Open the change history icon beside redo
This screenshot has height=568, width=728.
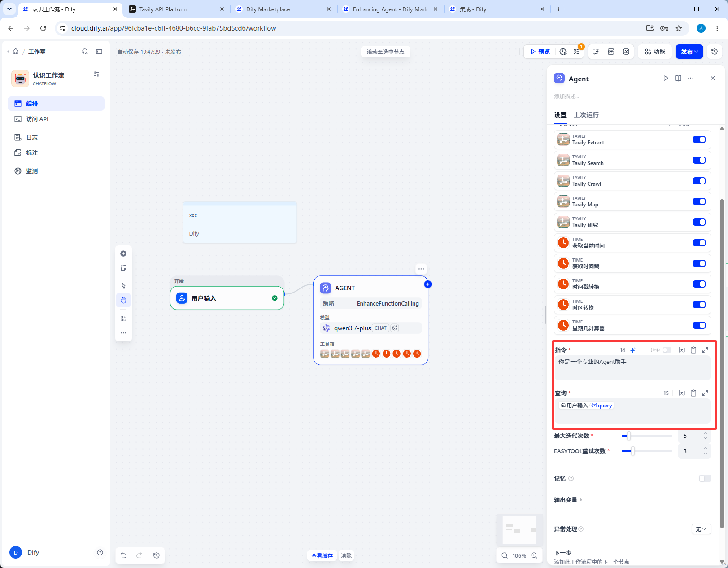[x=157, y=555]
